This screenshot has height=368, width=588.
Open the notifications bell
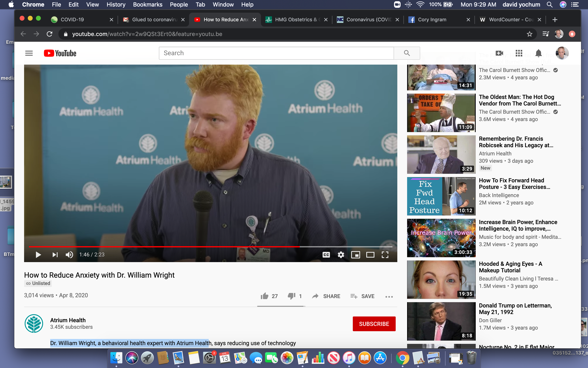[538, 53]
